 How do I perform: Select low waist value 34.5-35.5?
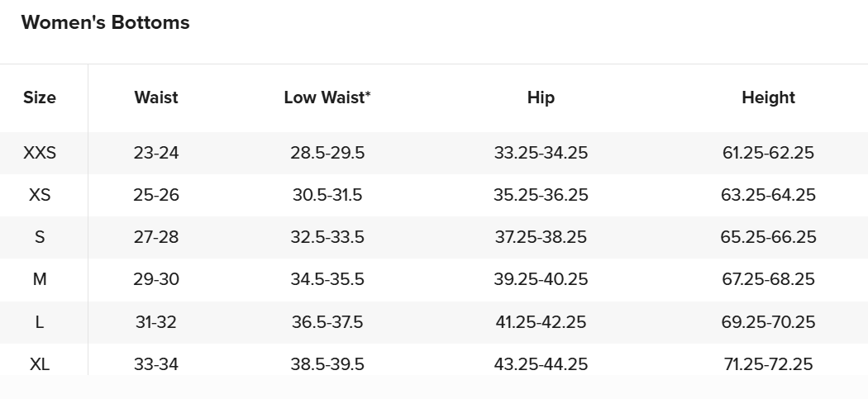pyautogui.click(x=327, y=279)
